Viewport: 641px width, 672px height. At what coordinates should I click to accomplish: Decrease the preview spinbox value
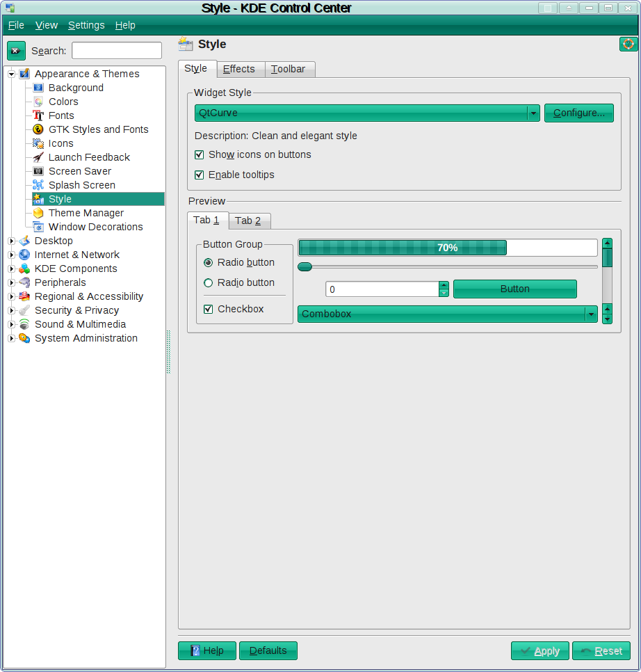[x=444, y=293]
